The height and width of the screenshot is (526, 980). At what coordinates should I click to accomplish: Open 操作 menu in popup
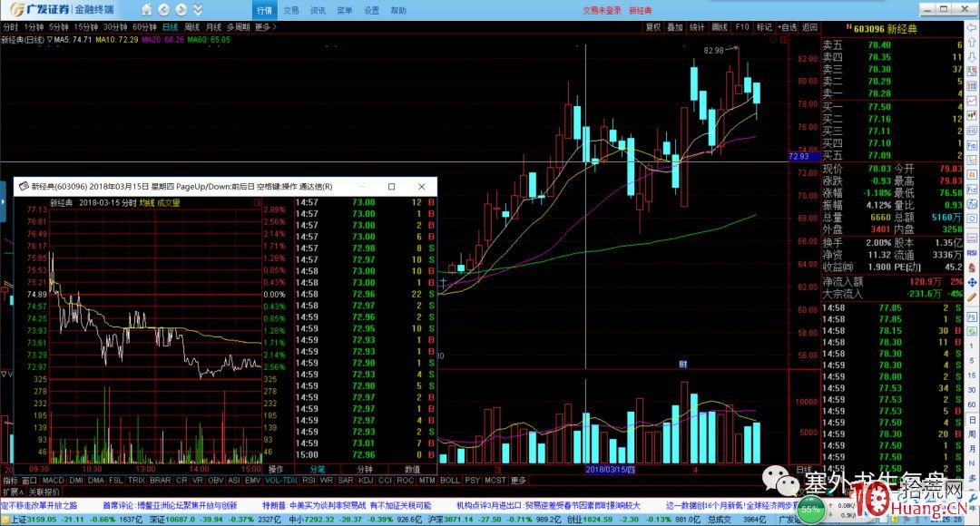(x=276, y=469)
